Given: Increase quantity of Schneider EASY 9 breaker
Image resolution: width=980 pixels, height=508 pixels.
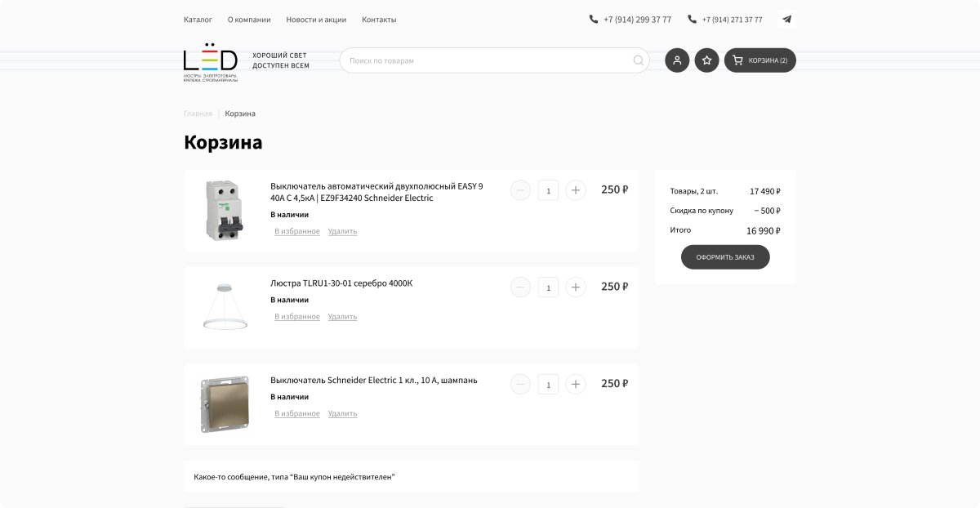Looking at the screenshot, I should pos(576,190).
